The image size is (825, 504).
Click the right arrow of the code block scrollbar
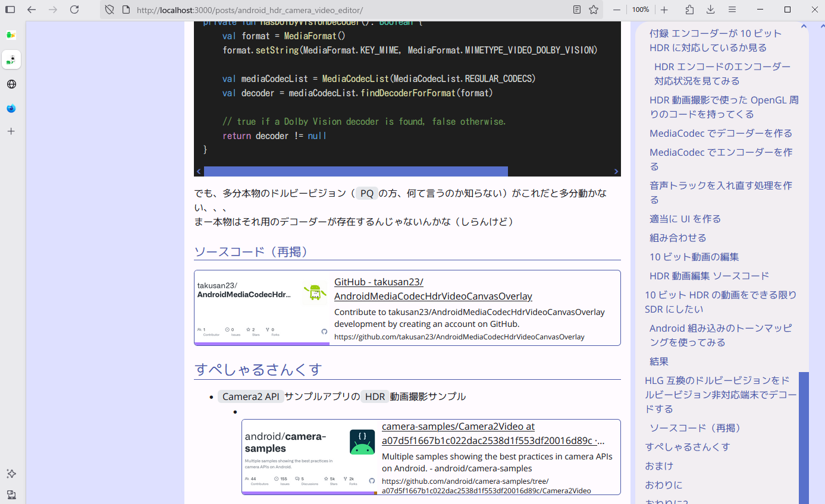pos(616,171)
